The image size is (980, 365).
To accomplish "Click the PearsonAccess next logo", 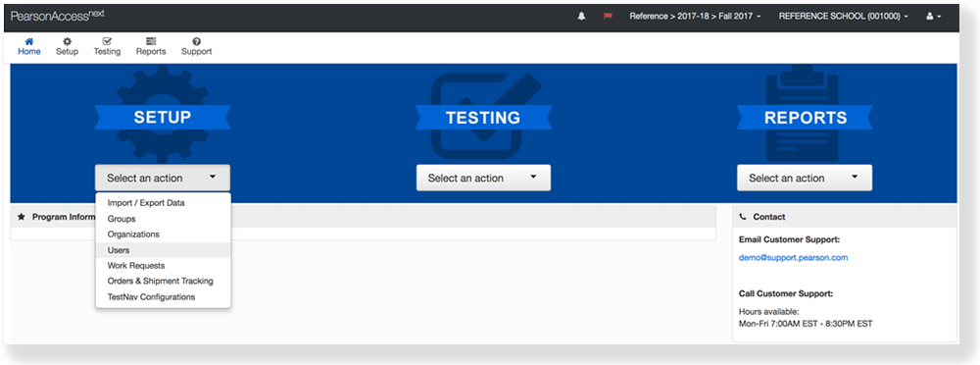I will tap(58, 16).
